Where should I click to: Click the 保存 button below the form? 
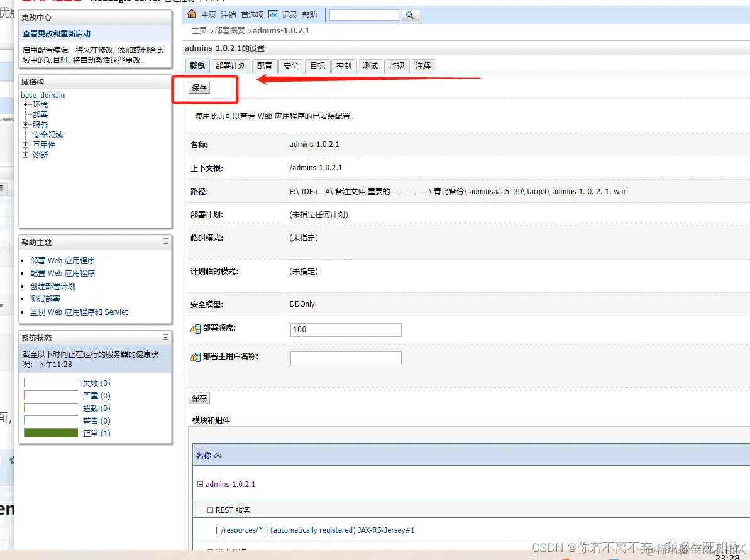pyautogui.click(x=199, y=398)
